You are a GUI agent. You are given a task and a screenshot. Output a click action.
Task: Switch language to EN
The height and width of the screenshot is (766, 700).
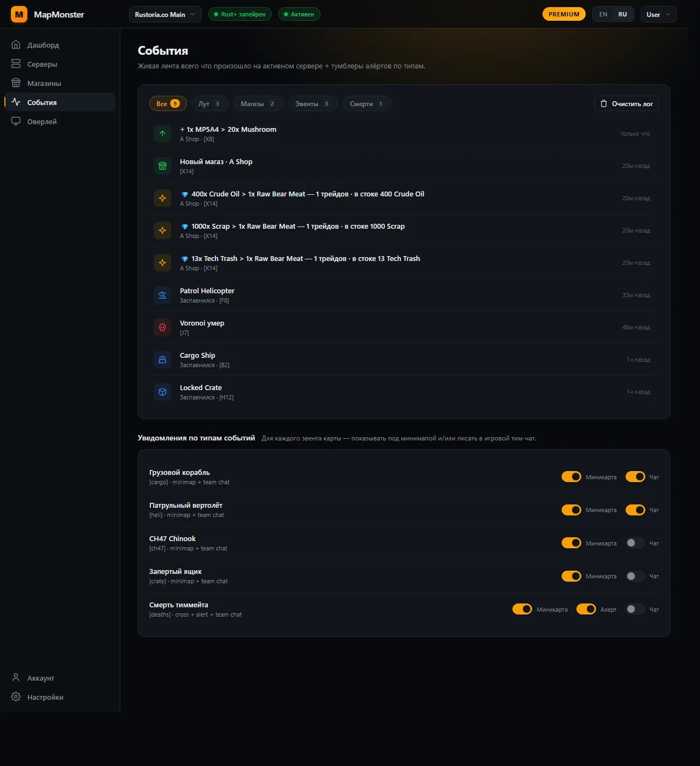[603, 14]
